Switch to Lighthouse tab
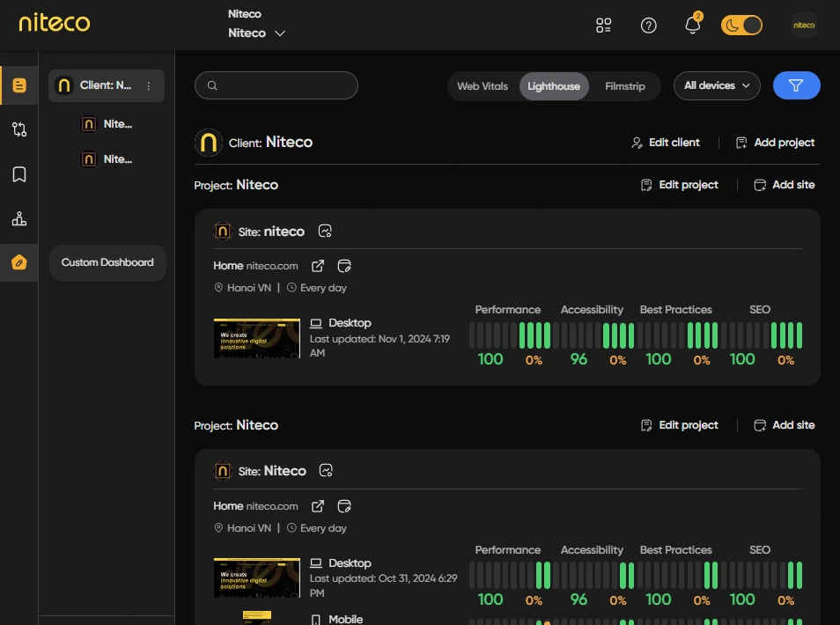Image resolution: width=840 pixels, height=625 pixels. pos(553,86)
